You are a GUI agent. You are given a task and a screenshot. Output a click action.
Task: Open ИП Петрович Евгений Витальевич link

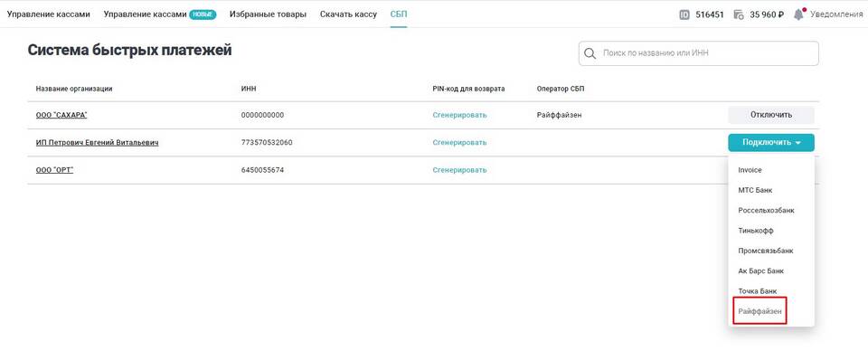tap(98, 143)
